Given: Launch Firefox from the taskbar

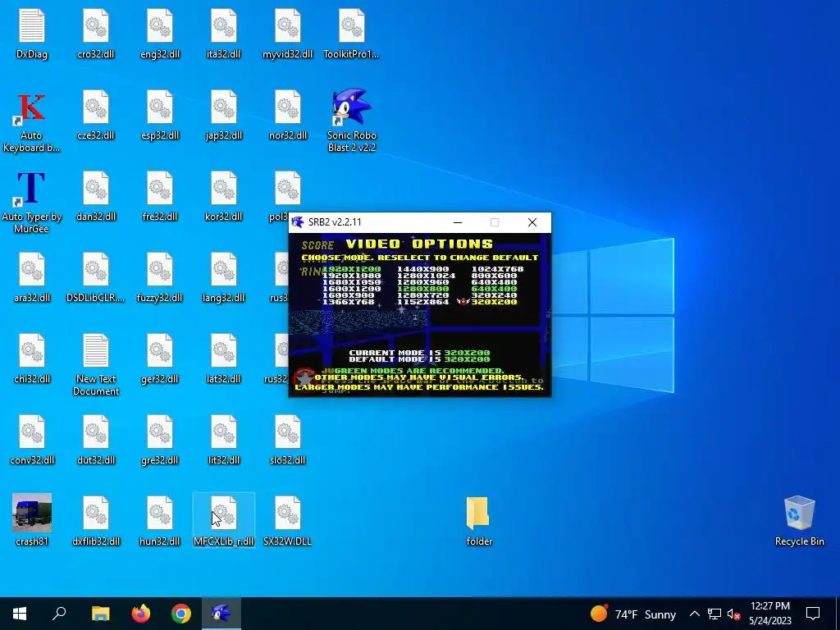Looking at the screenshot, I should click(x=141, y=614).
